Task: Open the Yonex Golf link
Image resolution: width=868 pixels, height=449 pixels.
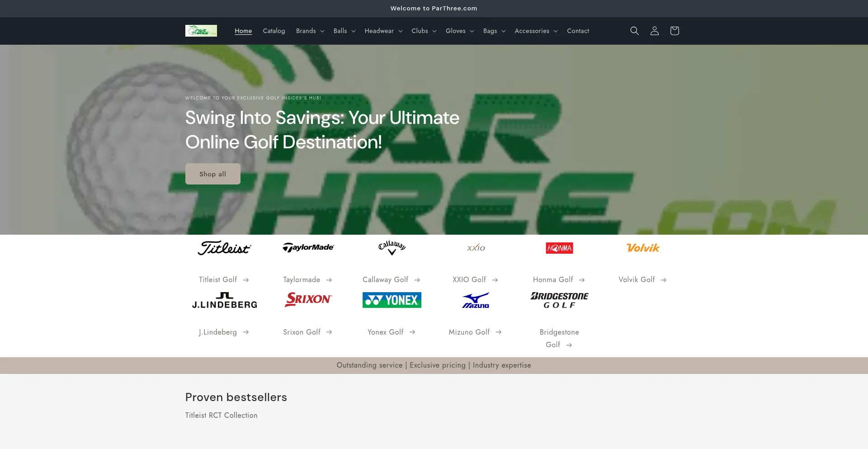Action: tap(392, 332)
